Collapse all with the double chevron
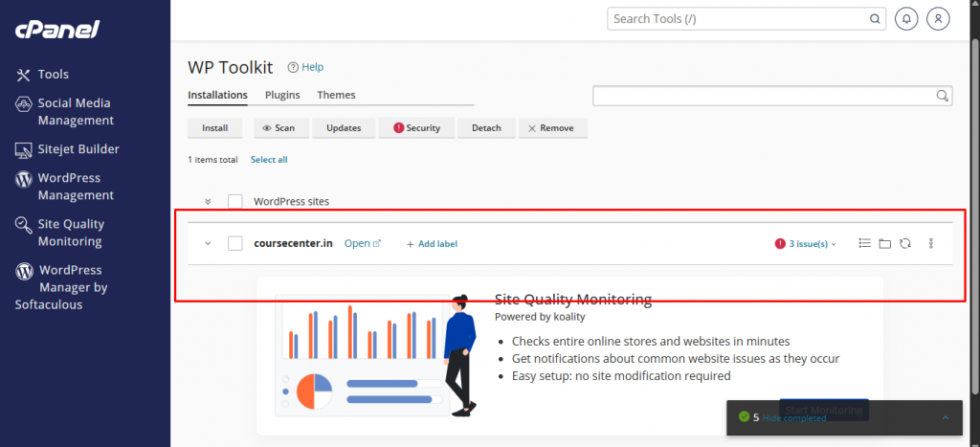 208,201
